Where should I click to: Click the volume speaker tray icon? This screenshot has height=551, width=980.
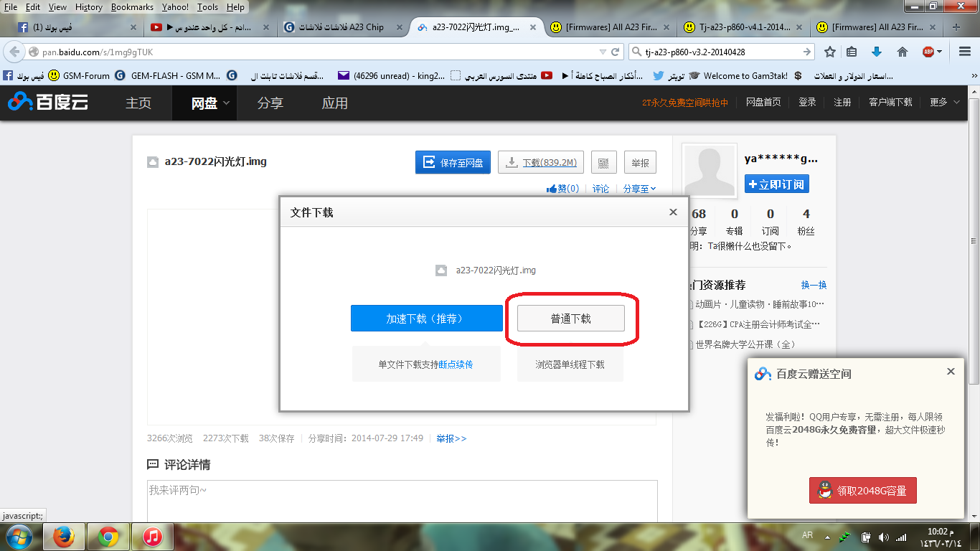883,537
